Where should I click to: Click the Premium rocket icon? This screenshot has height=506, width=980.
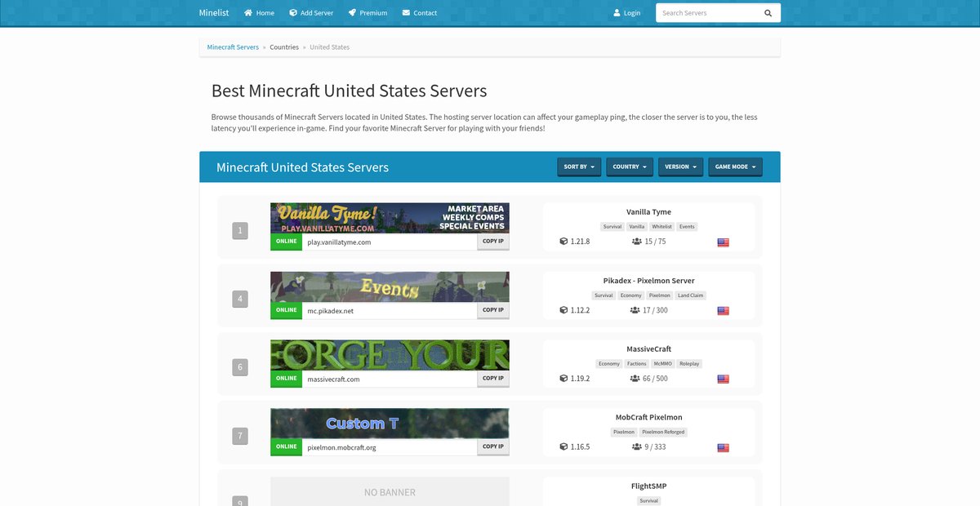point(352,13)
